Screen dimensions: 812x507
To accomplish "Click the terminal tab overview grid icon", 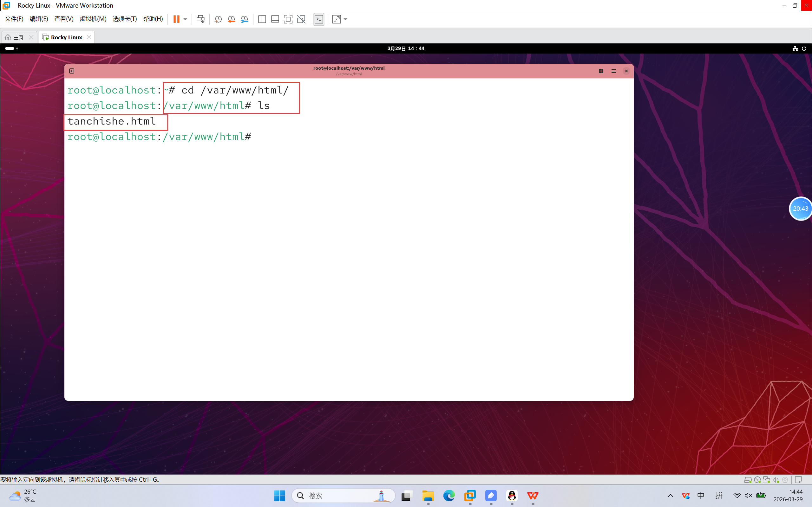I will point(601,71).
